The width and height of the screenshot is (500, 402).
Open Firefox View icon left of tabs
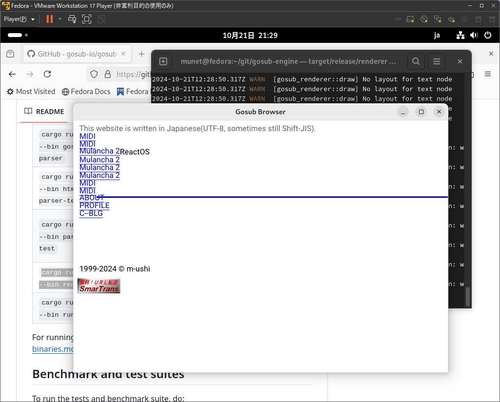(x=10, y=54)
